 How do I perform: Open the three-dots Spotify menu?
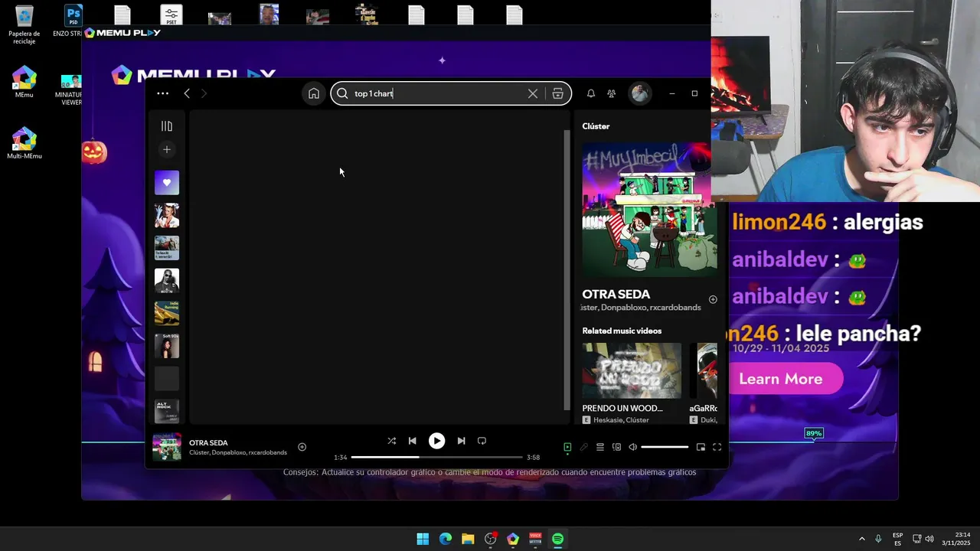pos(162,93)
